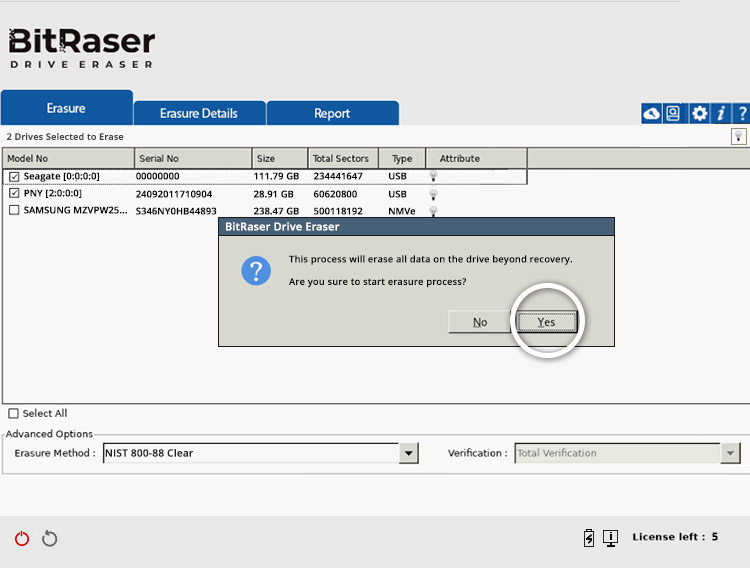Viewport: 750px width, 568px height.
Task: Open the report search icon
Action: [x=673, y=114]
